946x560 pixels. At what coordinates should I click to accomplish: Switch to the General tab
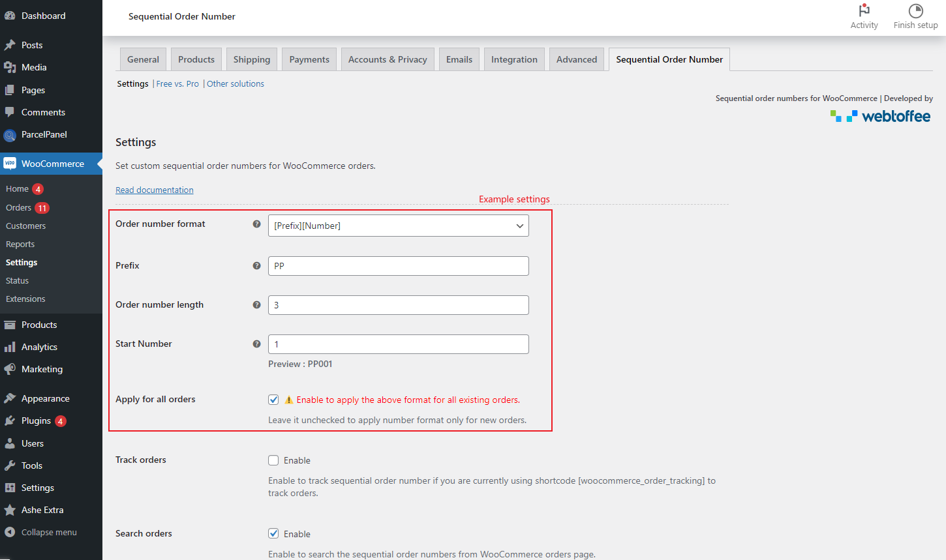click(x=143, y=59)
